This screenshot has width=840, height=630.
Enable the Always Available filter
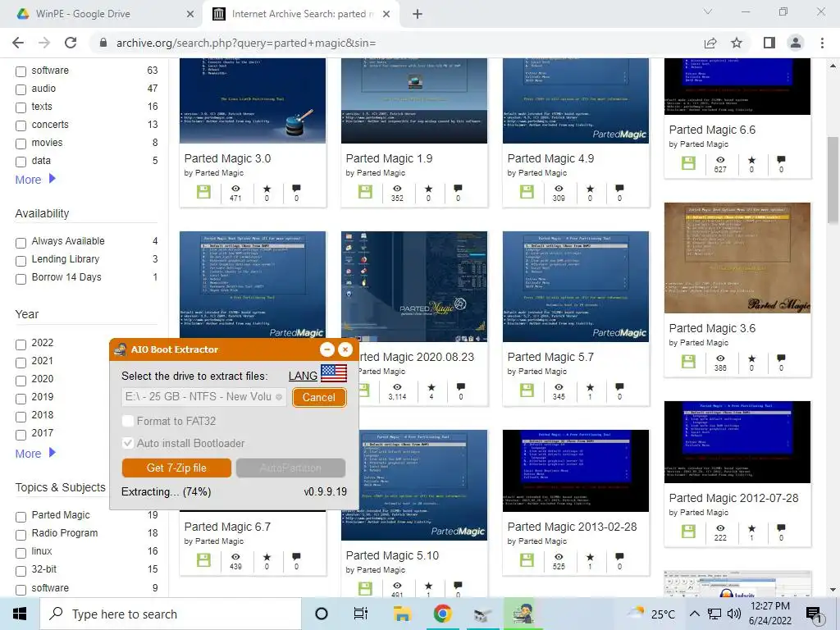click(21, 243)
